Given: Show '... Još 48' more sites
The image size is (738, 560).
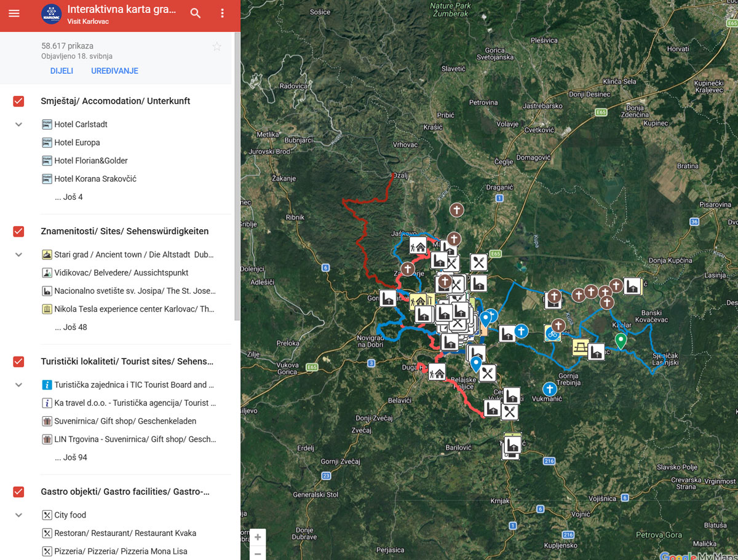Looking at the screenshot, I should (x=71, y=327).
